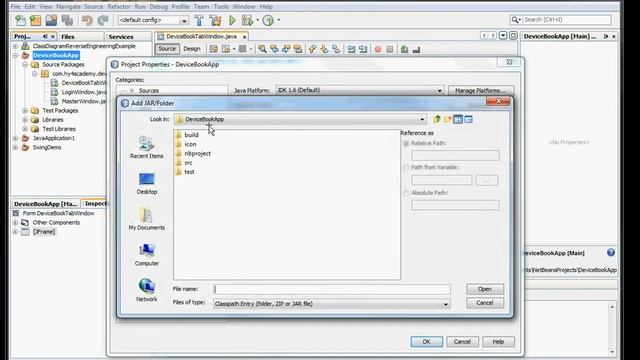This screenshot has height=360, width=640.
Task: Click the New File toolbar icon
Action: (x=20, y=20)
